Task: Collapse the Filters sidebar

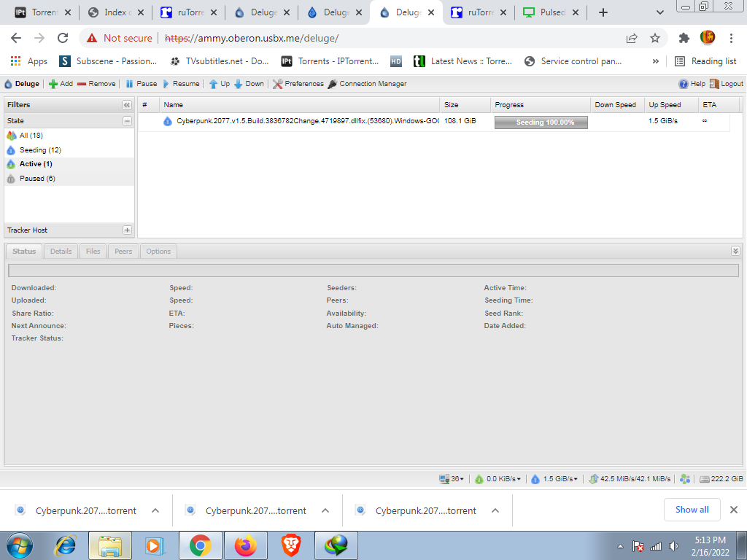Action: pyautogui.click(x=127, y=105)
